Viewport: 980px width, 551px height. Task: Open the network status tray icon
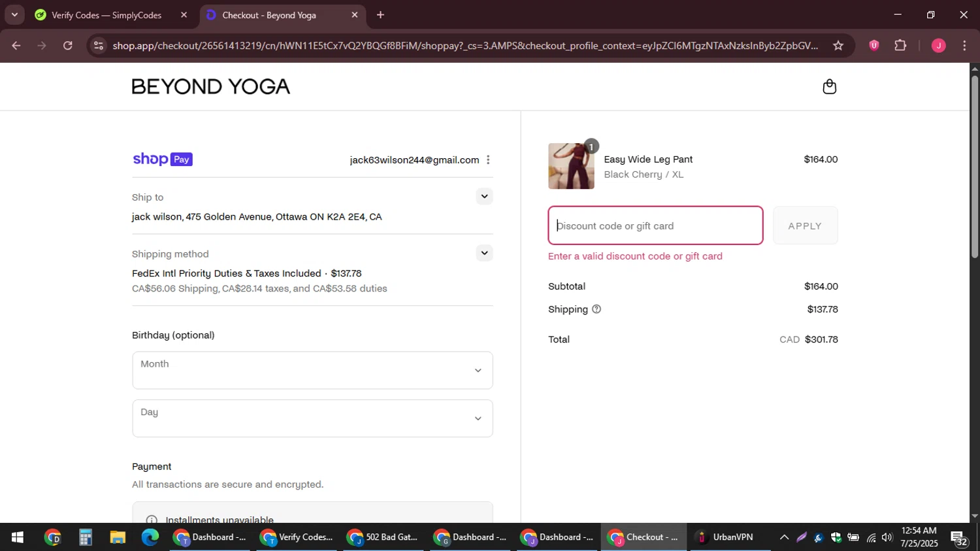(871, 537)
